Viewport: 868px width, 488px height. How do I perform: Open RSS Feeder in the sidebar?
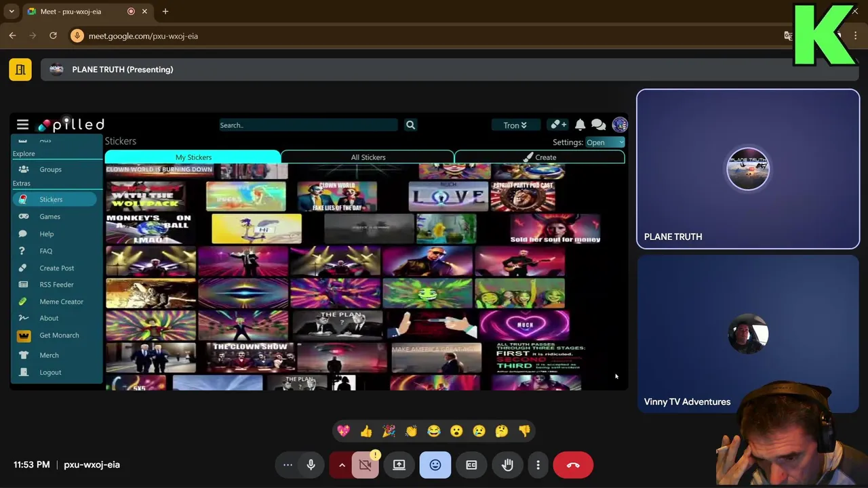(x=56, y=285)
